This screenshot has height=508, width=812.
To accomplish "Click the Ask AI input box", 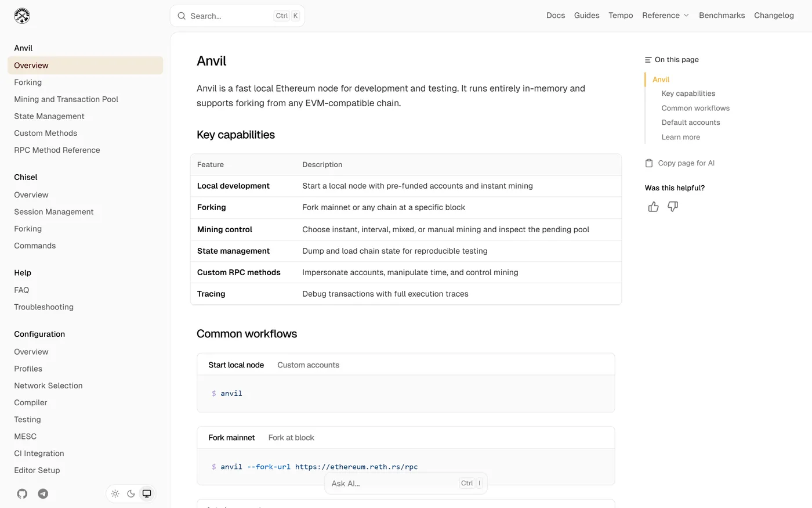I will [406, 483].
